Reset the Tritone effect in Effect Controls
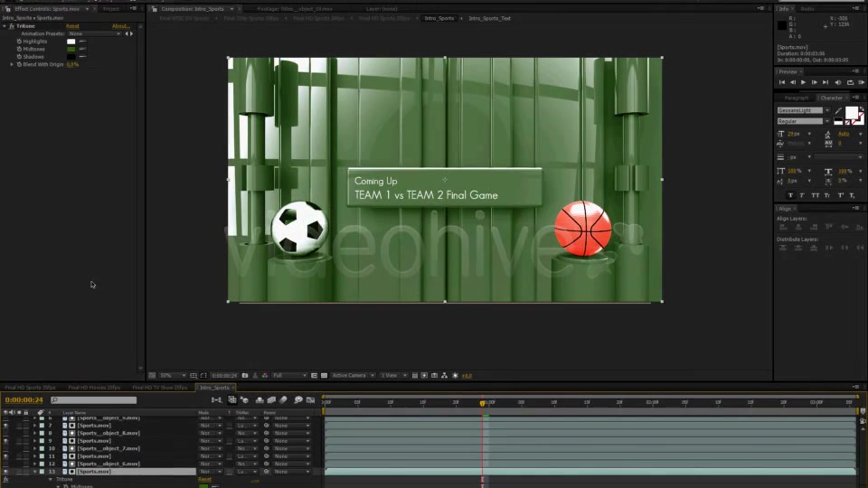 [72, 26]
